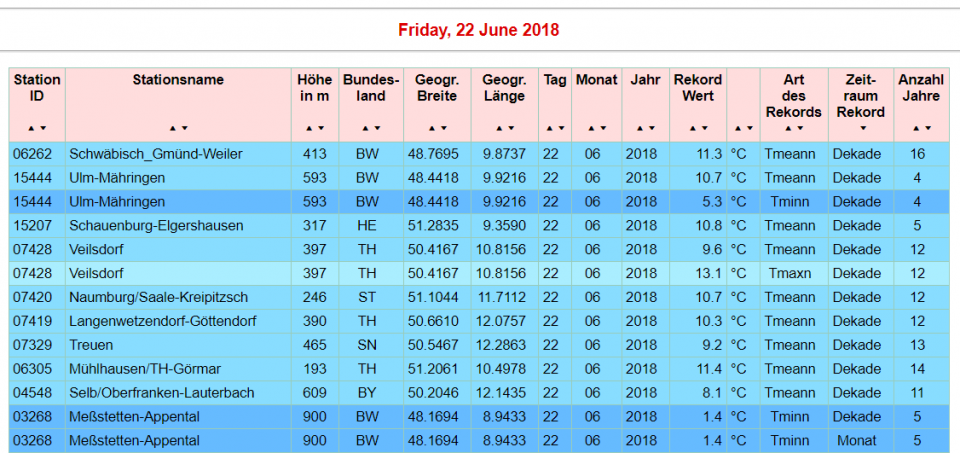Sort Station ID column ascending
This screenshot has height=453, width=960.
click(31, 129)
